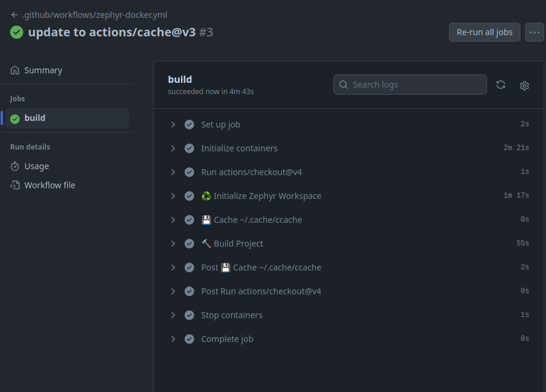Open the Complete job step row
The image size is (546, 392).
[227, 339]
